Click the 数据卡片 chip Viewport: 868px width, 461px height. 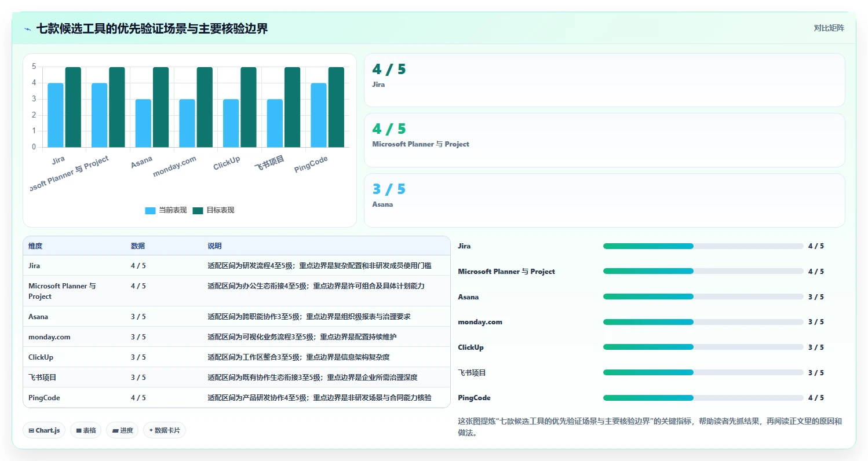[x=165, y=430]
